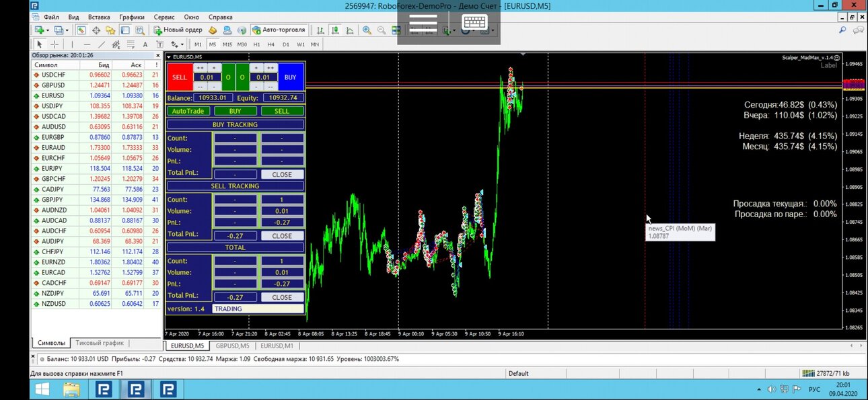Open the Profiles toolbar icon
The height and width of the screenshot is (400, 868).
pyautogui.click(x=58, y=30)
